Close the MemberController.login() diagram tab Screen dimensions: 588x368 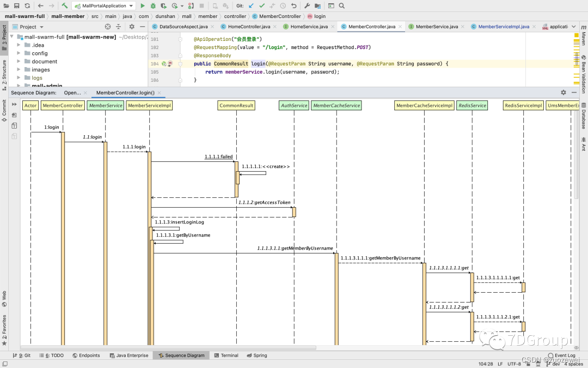tap(160, 93)
